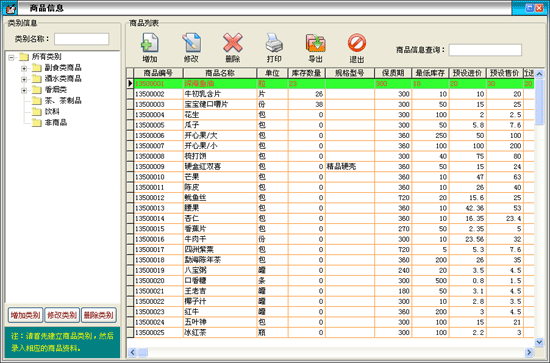Screen dimensions: 550x363
Task: Click the horizontal scrollbar thumb
Action: pyautogui.click(x=142, y=352)
